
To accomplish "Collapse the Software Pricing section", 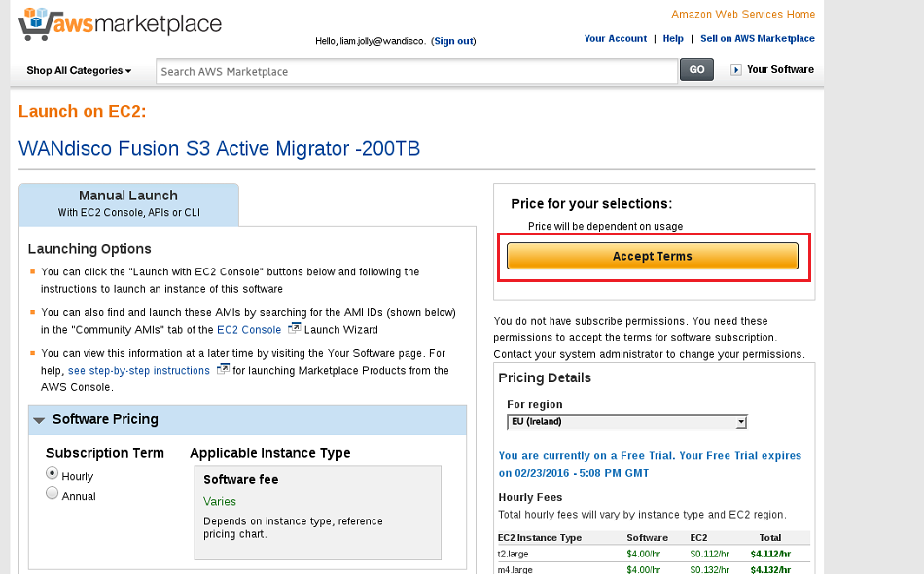I will (x=40, y=420).
